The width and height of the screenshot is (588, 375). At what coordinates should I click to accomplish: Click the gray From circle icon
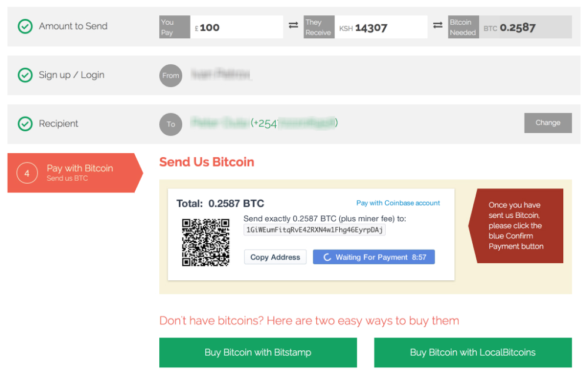tap(171, 75)
